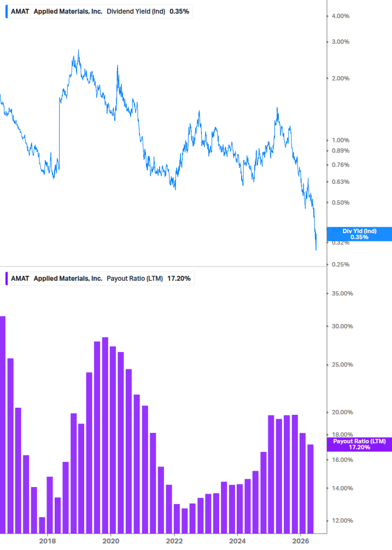Click the 30.00% payout ratio axis label
Screen dimensions: 392x550
342,326
